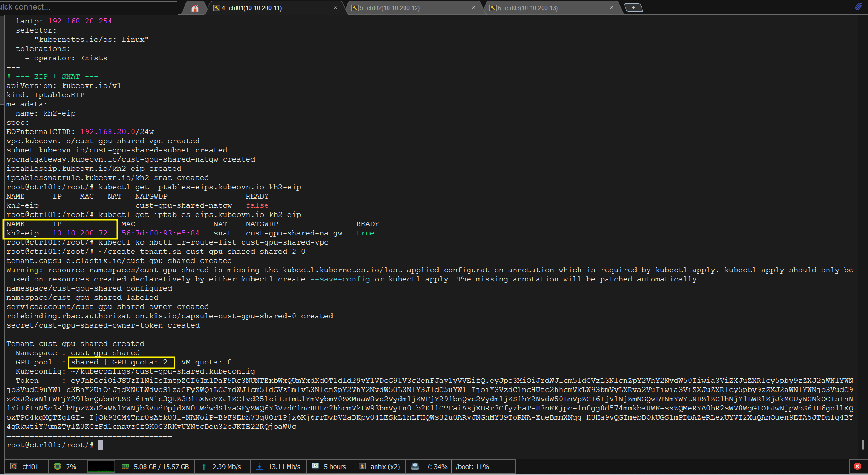Click the 'Warning:' text in terminal output
Viewport: 868px width, 475px height.
25,270
